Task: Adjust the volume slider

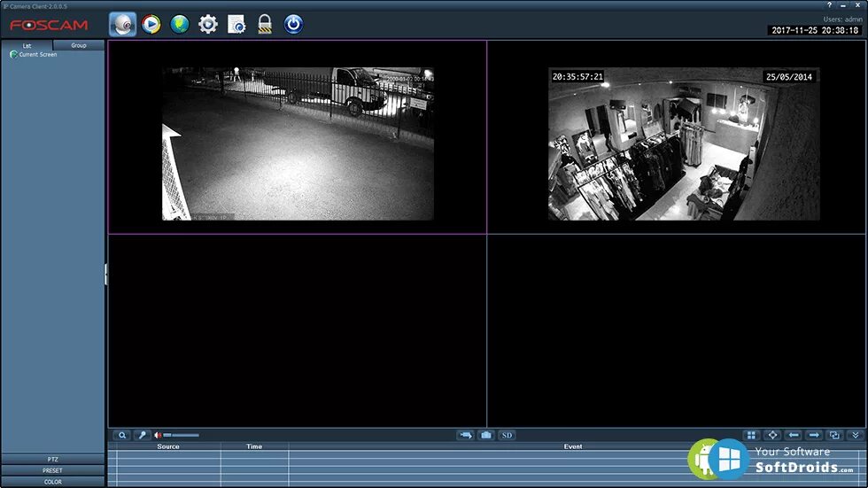Action: pos(181,436)
